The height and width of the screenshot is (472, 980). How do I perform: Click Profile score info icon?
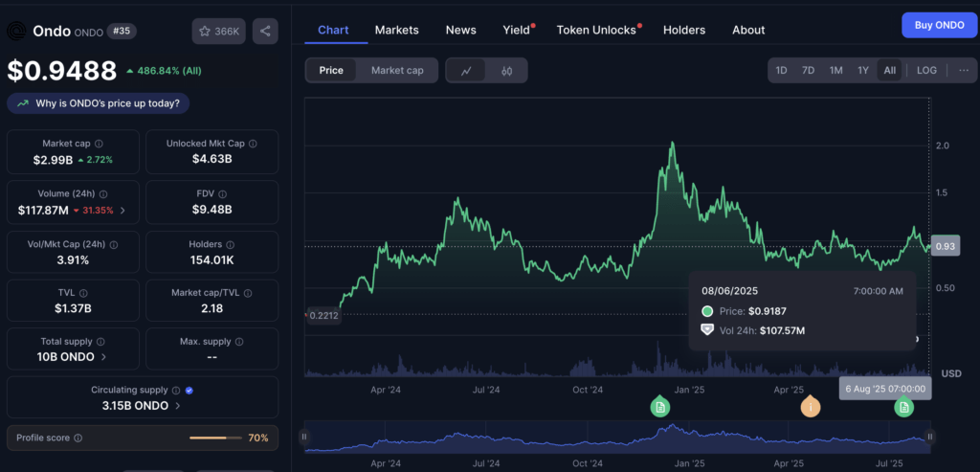(x=78, y=438)
